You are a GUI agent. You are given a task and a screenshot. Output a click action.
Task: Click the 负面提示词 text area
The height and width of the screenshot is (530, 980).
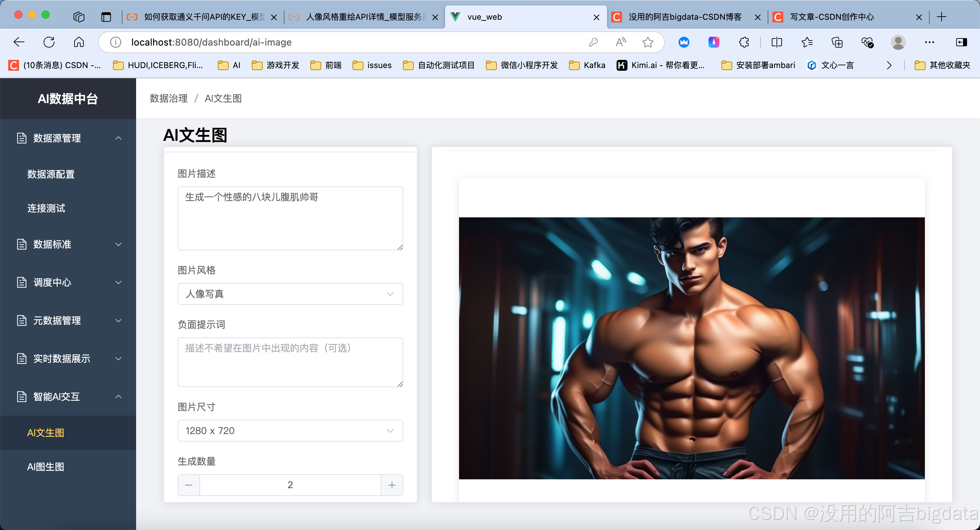[x=290, y=362]
